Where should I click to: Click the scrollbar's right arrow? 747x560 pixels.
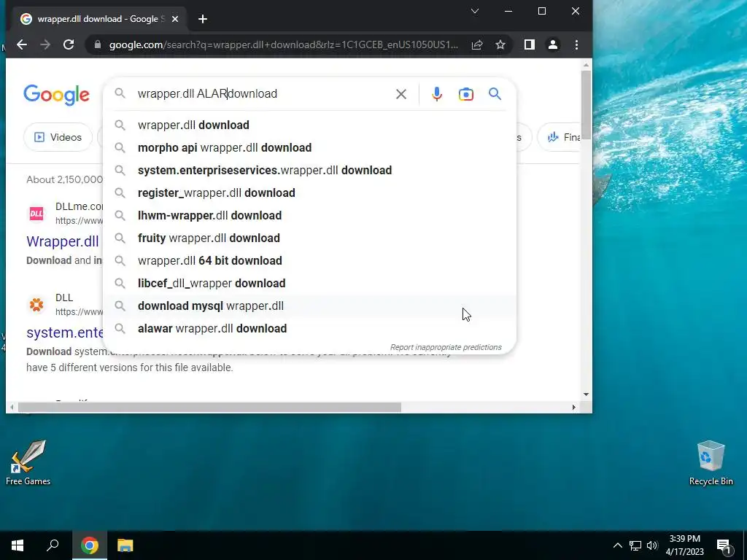click(x=573, y=407)
